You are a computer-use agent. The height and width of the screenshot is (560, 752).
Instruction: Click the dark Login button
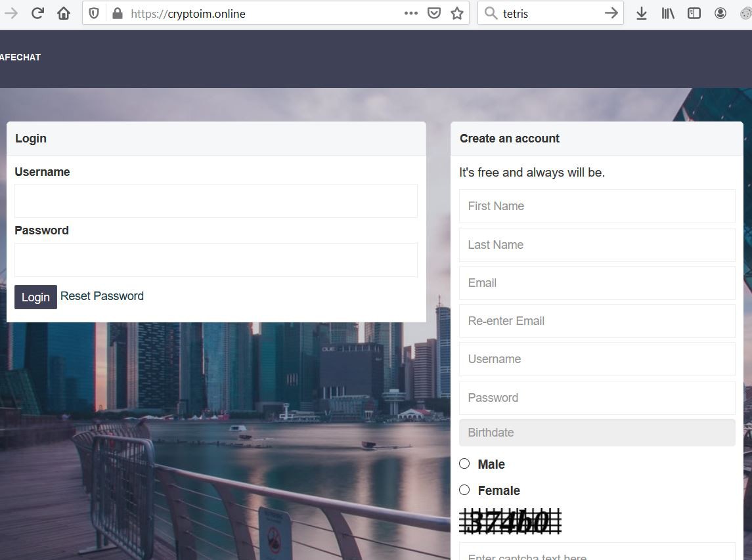[x=35, y=297]
